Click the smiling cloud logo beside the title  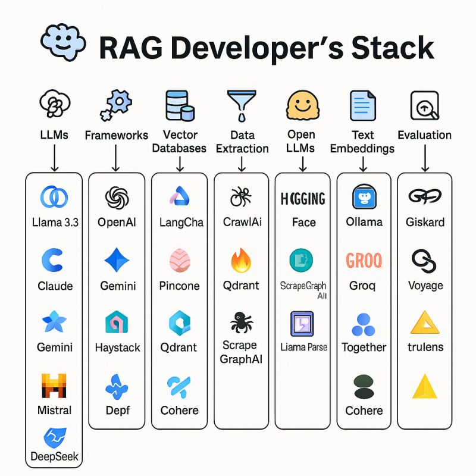(x=63, y=42)
